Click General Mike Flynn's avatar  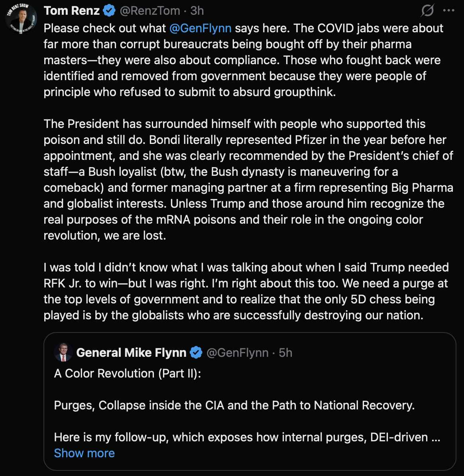[63, 352]
